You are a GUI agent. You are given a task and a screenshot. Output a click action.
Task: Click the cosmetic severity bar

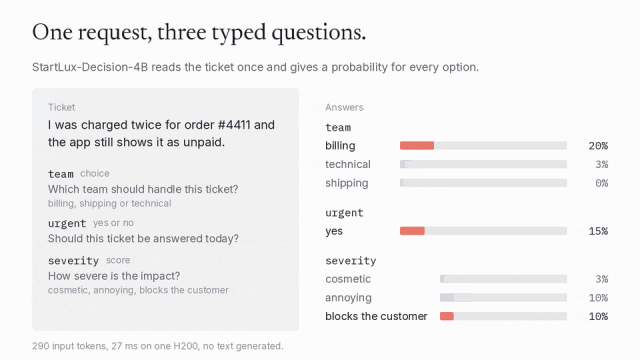pos(503,279)
